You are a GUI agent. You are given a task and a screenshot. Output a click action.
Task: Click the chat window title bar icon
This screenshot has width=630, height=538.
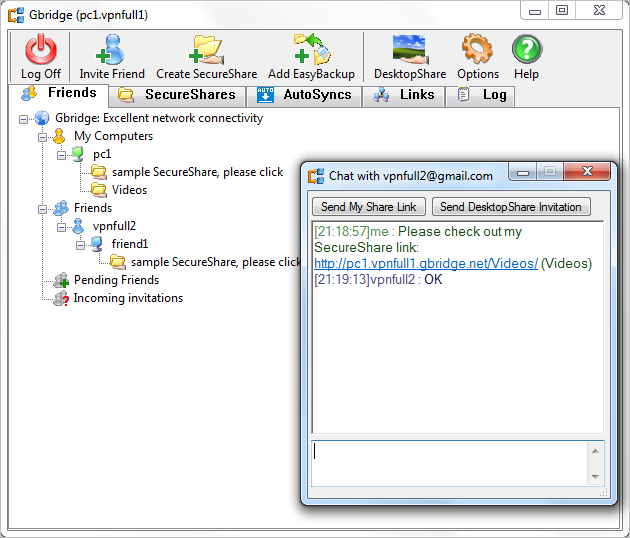point(316,176)
